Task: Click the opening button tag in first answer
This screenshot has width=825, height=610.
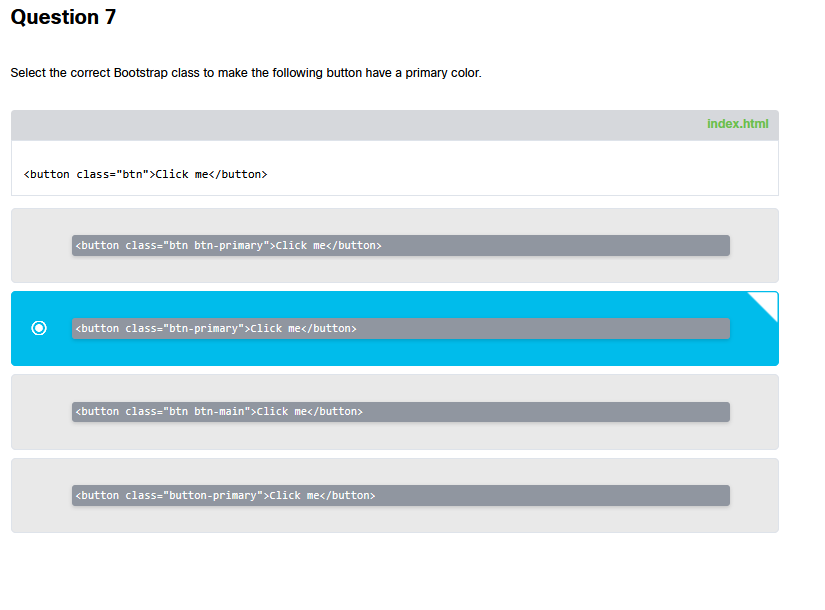Action: point(98,246)
